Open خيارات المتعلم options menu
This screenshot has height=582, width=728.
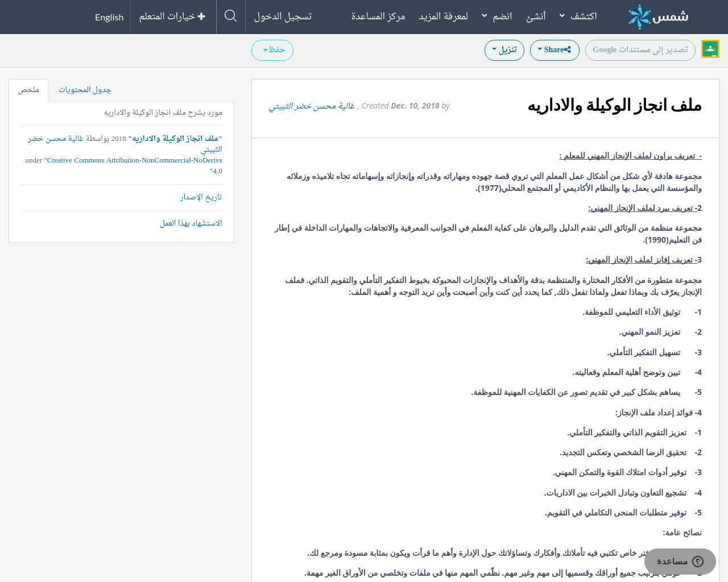[172, 16]
